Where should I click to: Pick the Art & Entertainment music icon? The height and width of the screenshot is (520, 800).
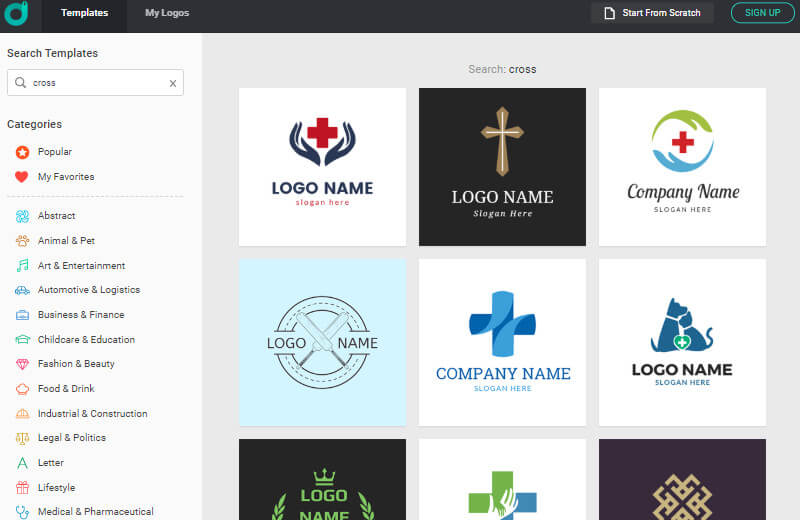click(22, 266)
